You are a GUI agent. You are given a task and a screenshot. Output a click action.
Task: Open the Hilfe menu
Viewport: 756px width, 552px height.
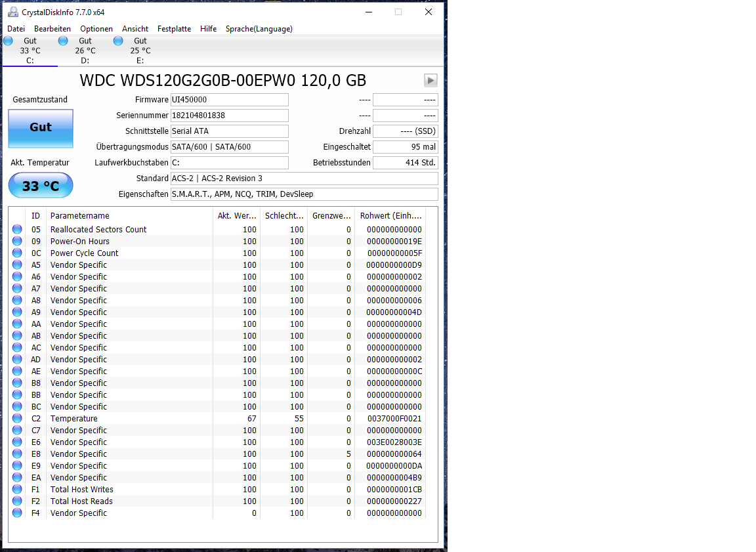pos(208,29)
